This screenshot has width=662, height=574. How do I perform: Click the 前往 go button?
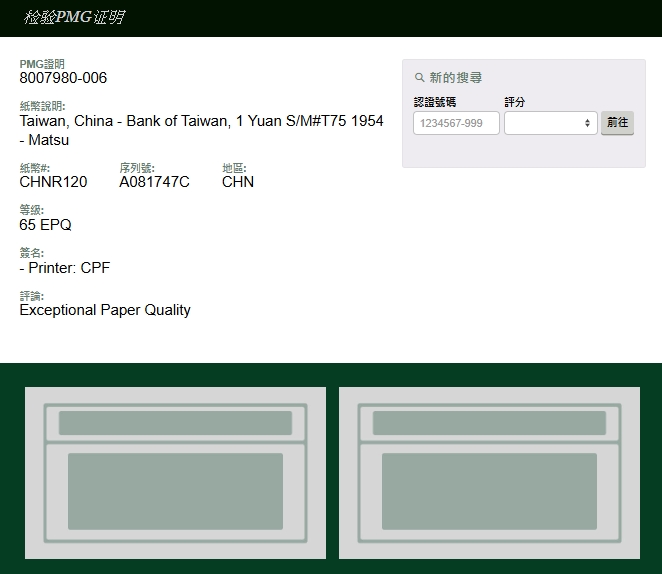coord(617,123)
